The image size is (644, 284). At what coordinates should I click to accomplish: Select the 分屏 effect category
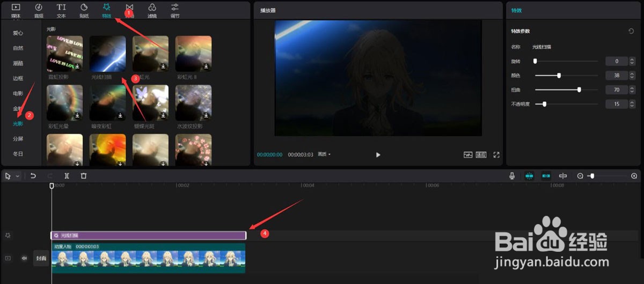click(18, 139)
